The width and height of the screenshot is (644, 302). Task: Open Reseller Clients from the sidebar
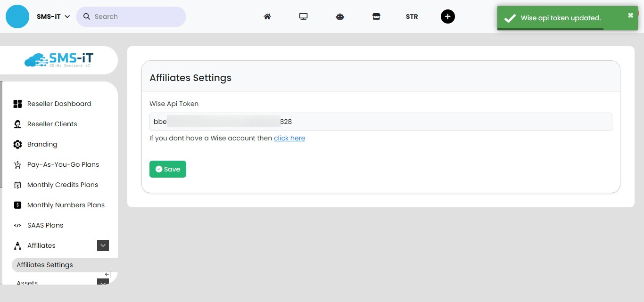pyautogui.click(x=52, y=124)
